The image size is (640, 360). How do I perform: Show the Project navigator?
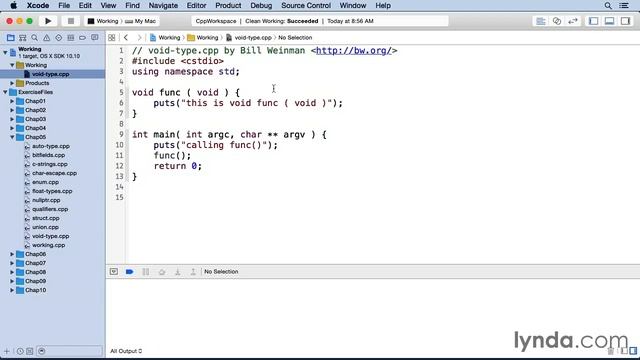click(11, 38)
